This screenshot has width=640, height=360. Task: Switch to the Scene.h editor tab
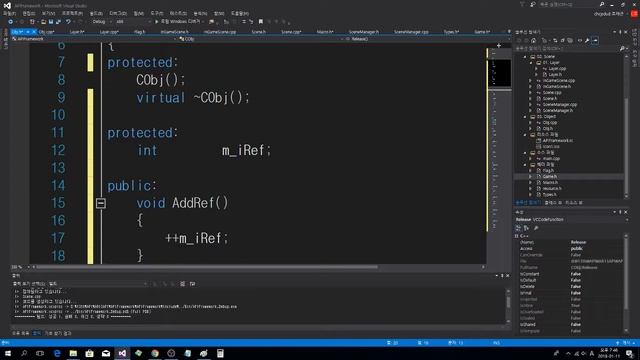(259, 32)
